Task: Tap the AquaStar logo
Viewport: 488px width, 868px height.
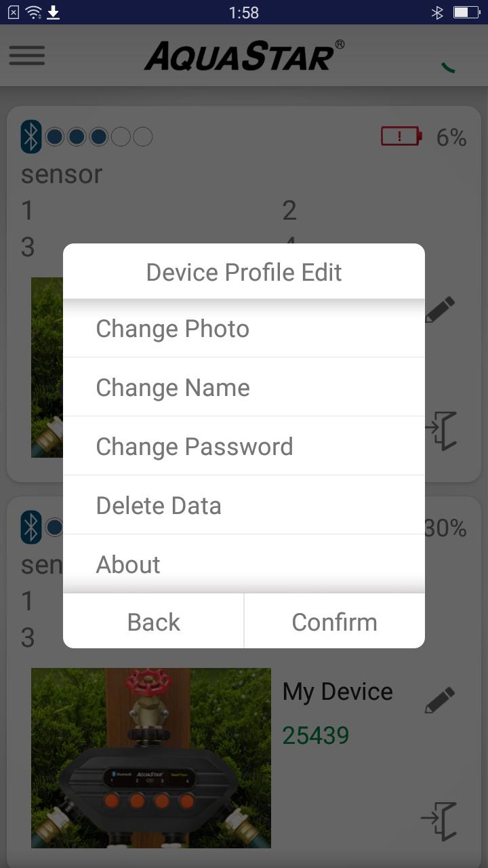Action: pyautogui.click(x=244, y=56)
